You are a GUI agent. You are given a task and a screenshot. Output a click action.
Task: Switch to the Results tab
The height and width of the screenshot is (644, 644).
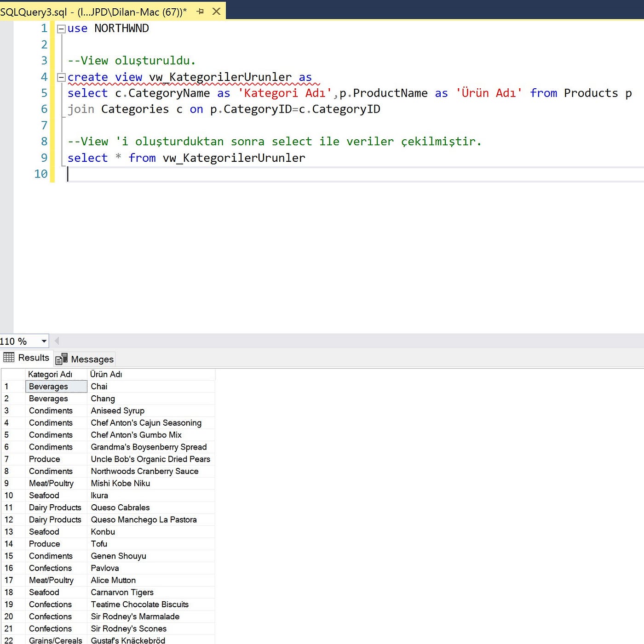coord(26,358)
